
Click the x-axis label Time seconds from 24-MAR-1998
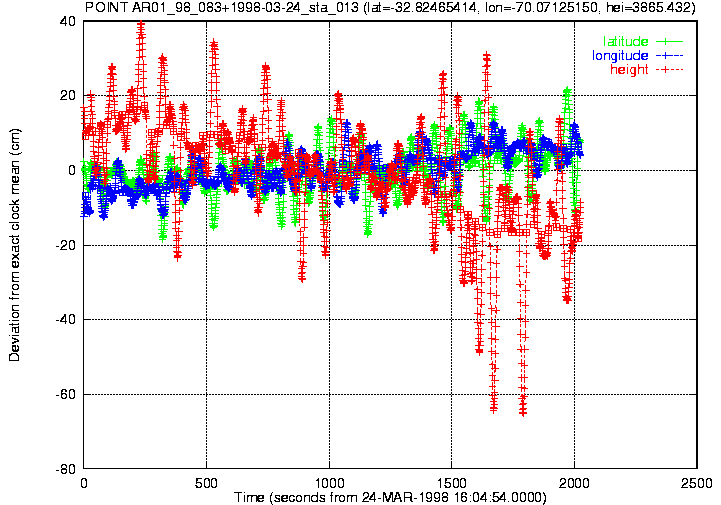point(390,497)
